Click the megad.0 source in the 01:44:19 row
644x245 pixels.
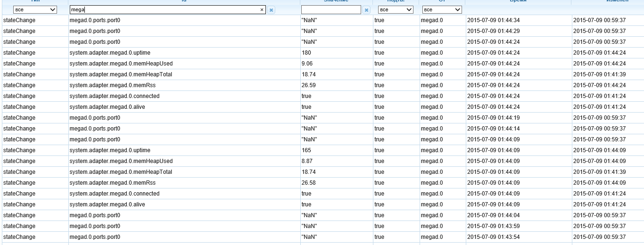(x=432, y=118)
